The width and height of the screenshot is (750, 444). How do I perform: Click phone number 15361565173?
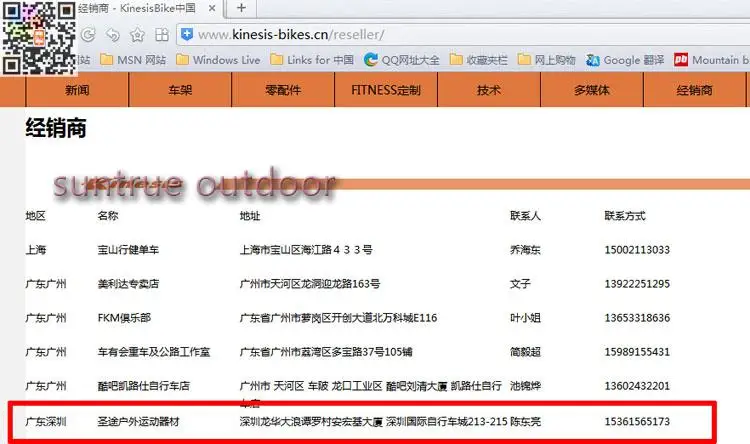[637, 422]
